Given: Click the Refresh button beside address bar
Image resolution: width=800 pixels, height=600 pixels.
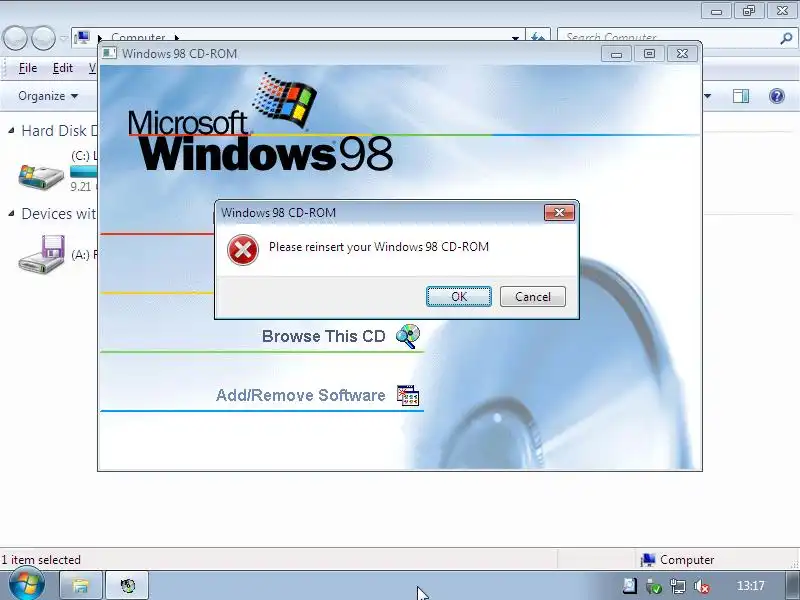Looking at the screenshot, I should [537, 37].
